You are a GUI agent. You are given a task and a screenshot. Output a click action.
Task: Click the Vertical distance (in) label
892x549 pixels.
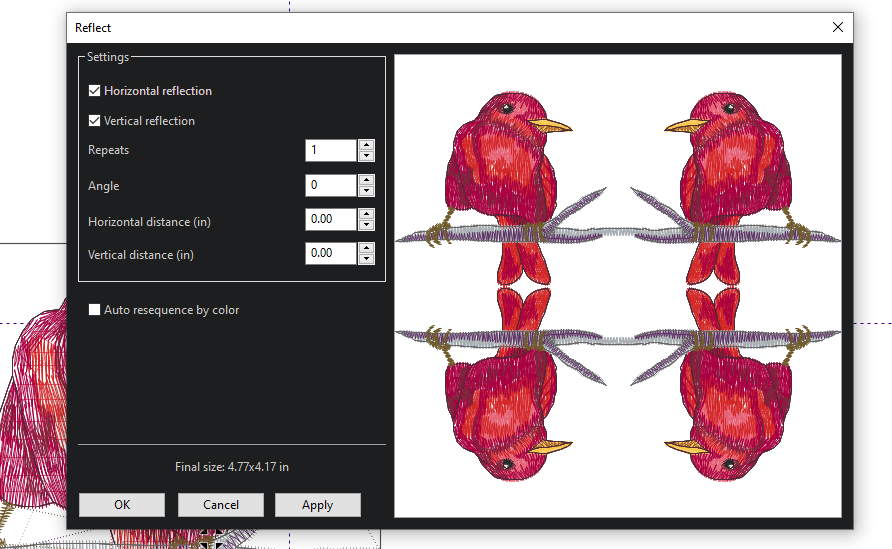[141, 255]
